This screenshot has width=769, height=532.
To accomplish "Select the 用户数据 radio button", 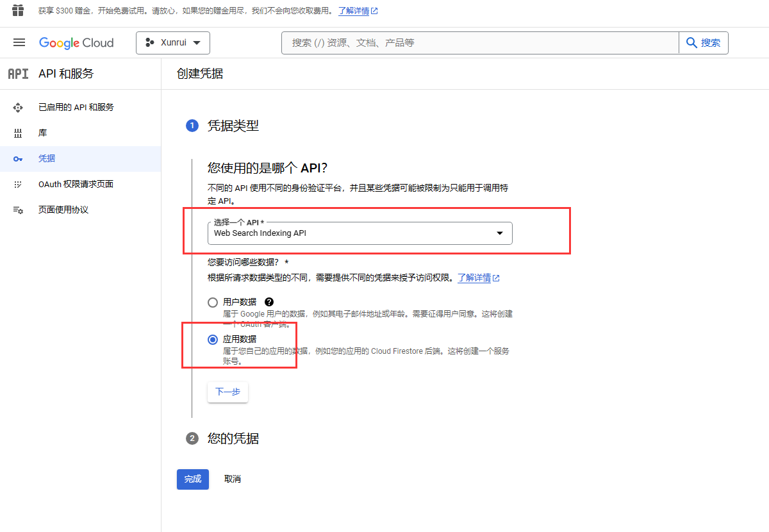I will (x=213, y=302).
